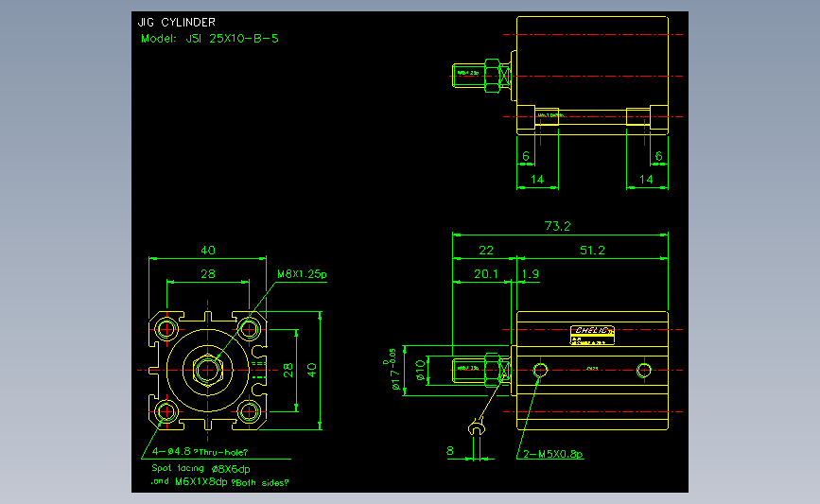This screenshot has width=820, height=504.
Task: Pick the "51.2" body length dimension
Action: [592, 251]
